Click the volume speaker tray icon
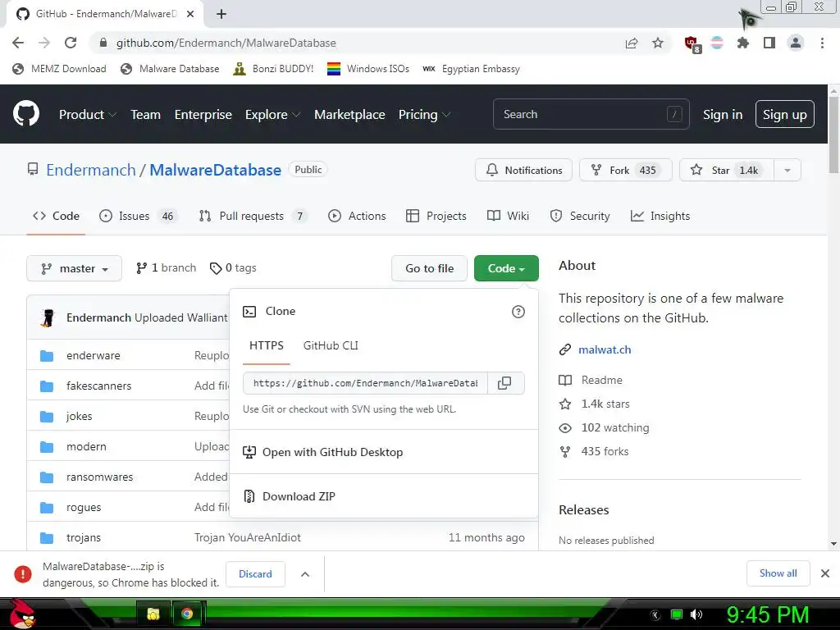840x630 pixels. click(x=696, y=614)
